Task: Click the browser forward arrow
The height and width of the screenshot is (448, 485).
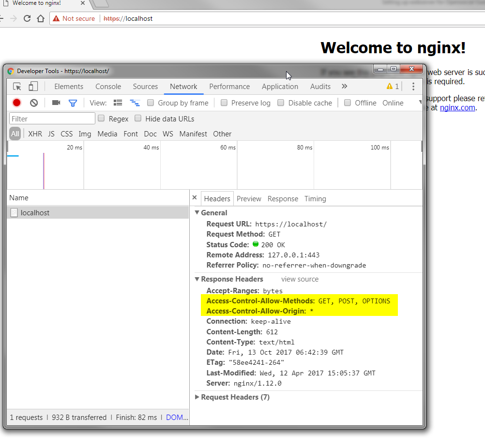Action: (x=13, y=18)
